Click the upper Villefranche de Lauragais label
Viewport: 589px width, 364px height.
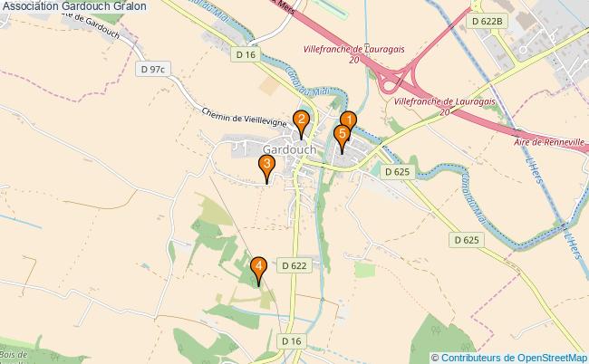coord(353,49)
